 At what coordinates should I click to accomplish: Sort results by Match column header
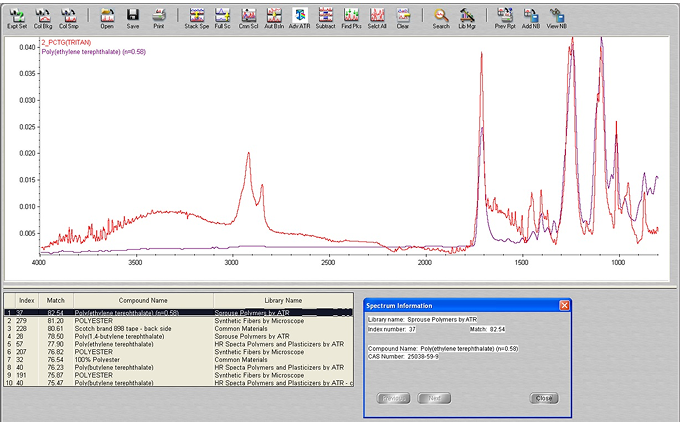pos(55,300)
